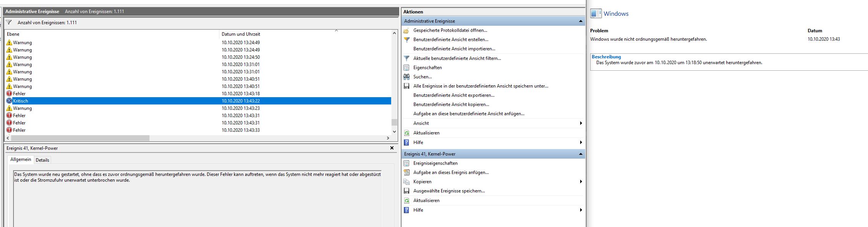The image size is (868, 227).
Task: Select the Fehler row at 13:43:18
Action: pos(198,93)
